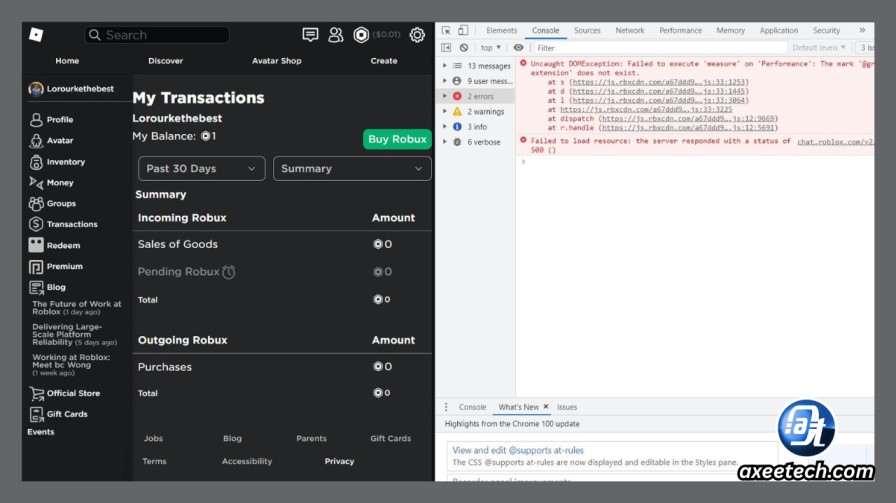Open the Issues drawer tab
Viewport: 896px width, 503px height.
tap(567, 407)
